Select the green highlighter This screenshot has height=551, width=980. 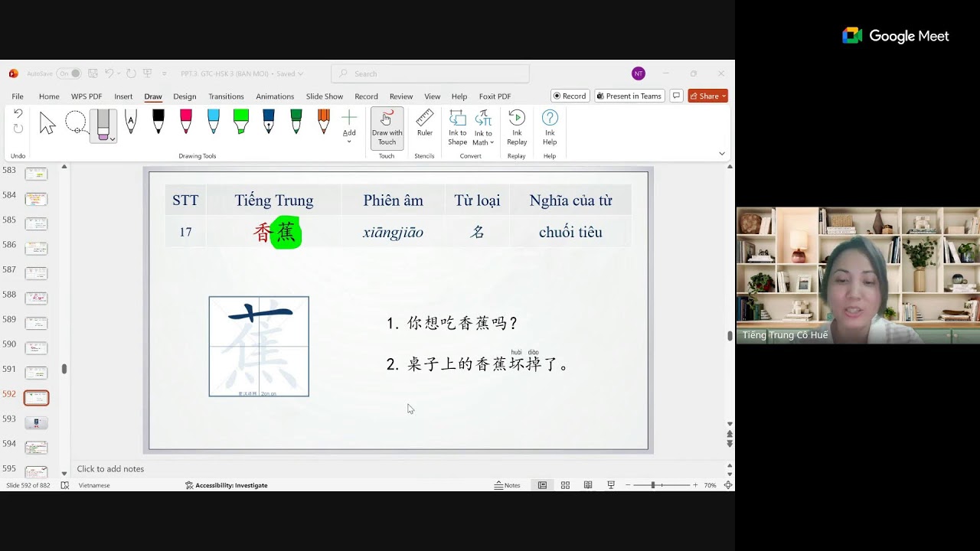pyautogui.click(x=241, y=122)
